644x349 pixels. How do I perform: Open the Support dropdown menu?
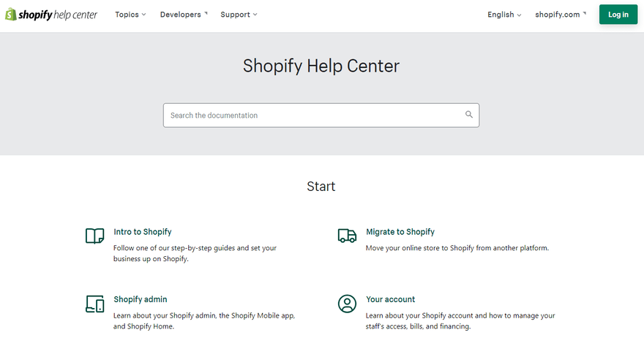click(239, 15)
